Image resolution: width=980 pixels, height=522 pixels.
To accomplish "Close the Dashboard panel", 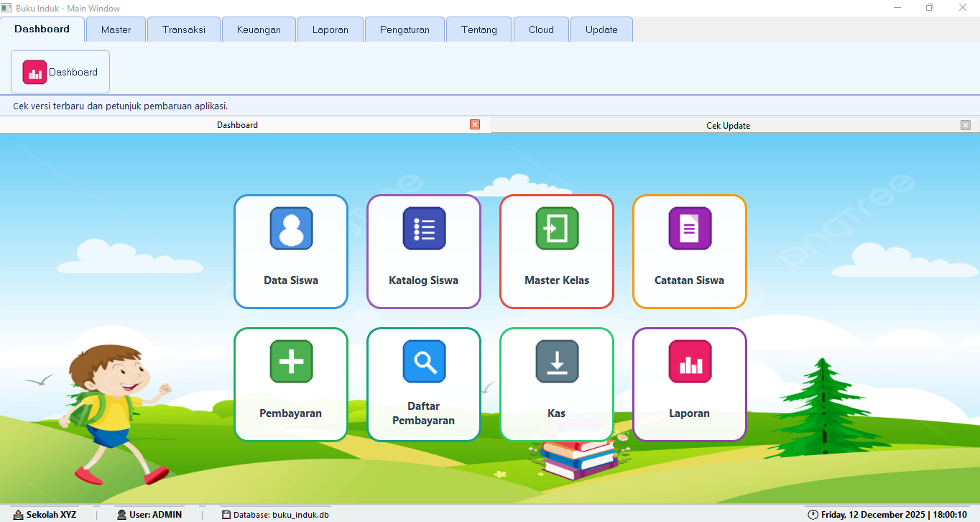I will click(x=474, y=124).
